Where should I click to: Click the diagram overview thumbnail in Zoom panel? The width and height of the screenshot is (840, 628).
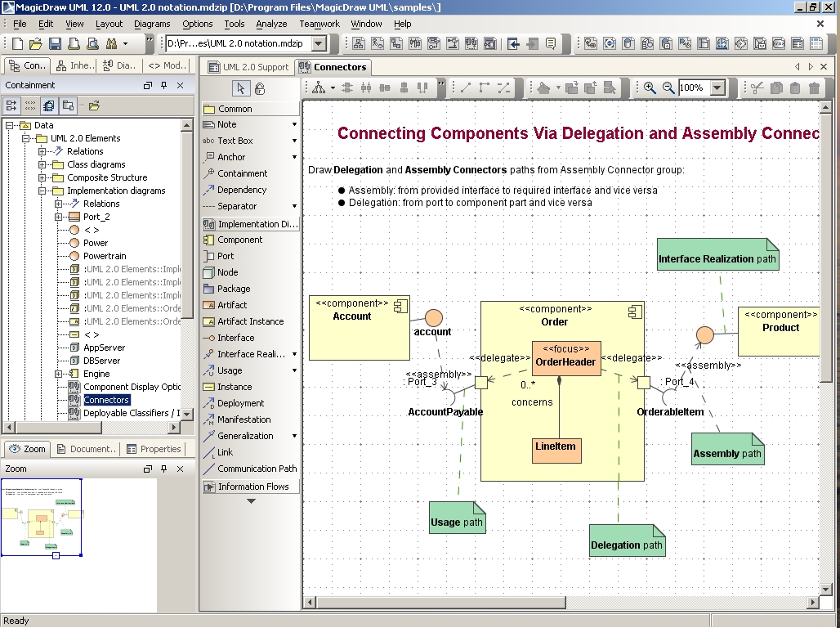(42, 518)
